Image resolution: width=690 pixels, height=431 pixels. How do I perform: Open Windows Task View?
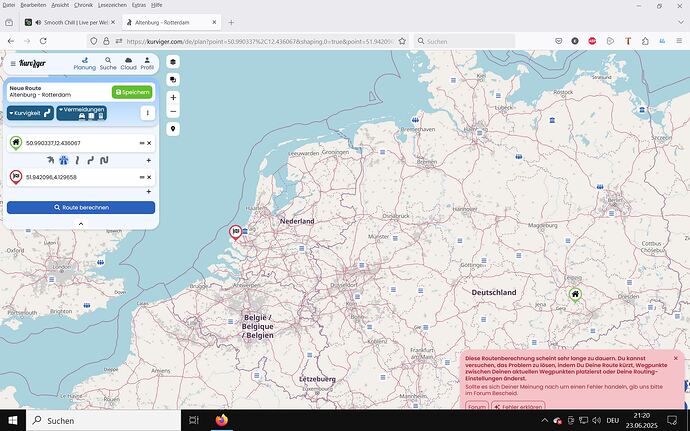click(194, 420)
